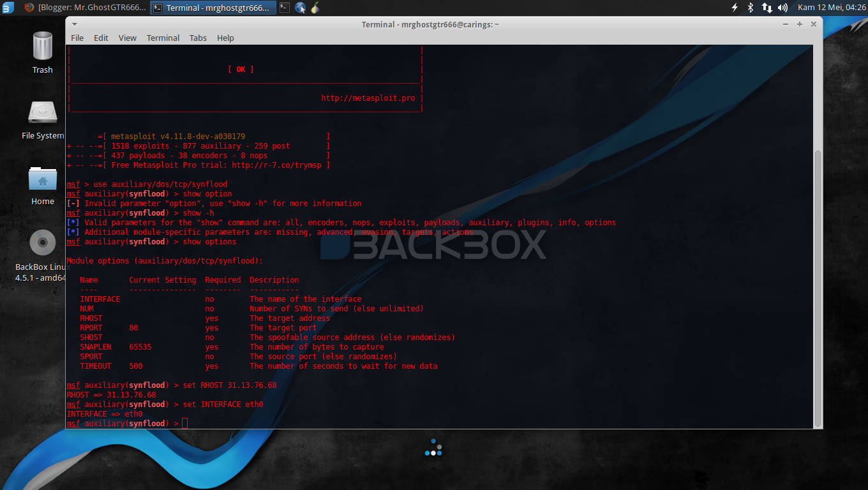Click the "set RHOST 31.13.76.68" command text

(230, 385)
